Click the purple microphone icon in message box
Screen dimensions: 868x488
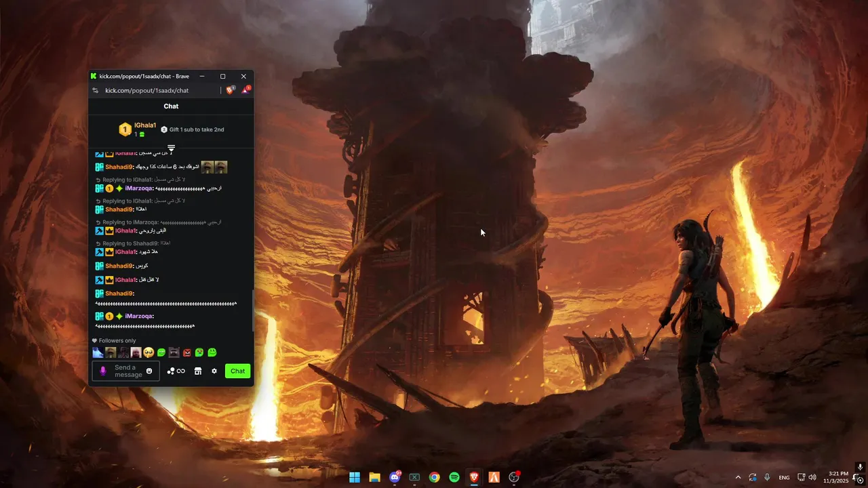click(x=103, y=371)
